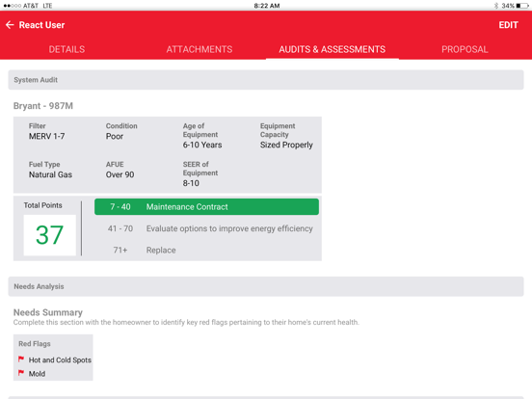Tap the 34% battery percentage
532x399 pixels.
508,6
